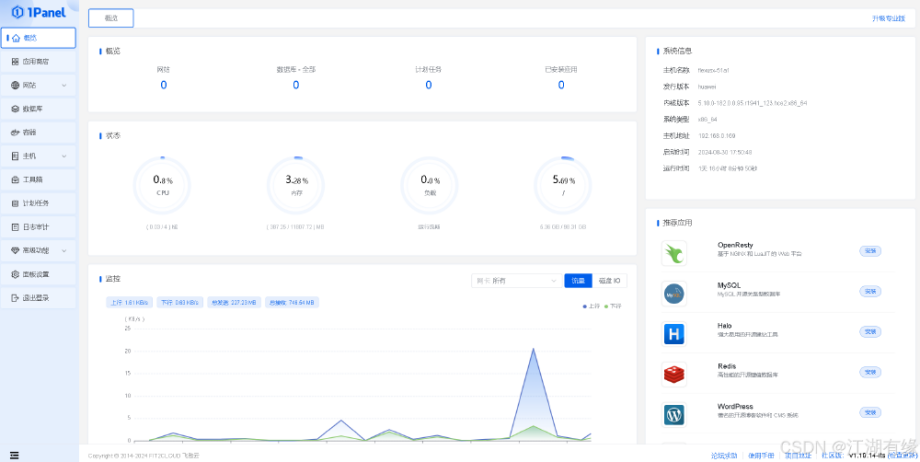Click the WordPress app icon
The height and width of the screenshot is (462, 920).
(674, 415)
